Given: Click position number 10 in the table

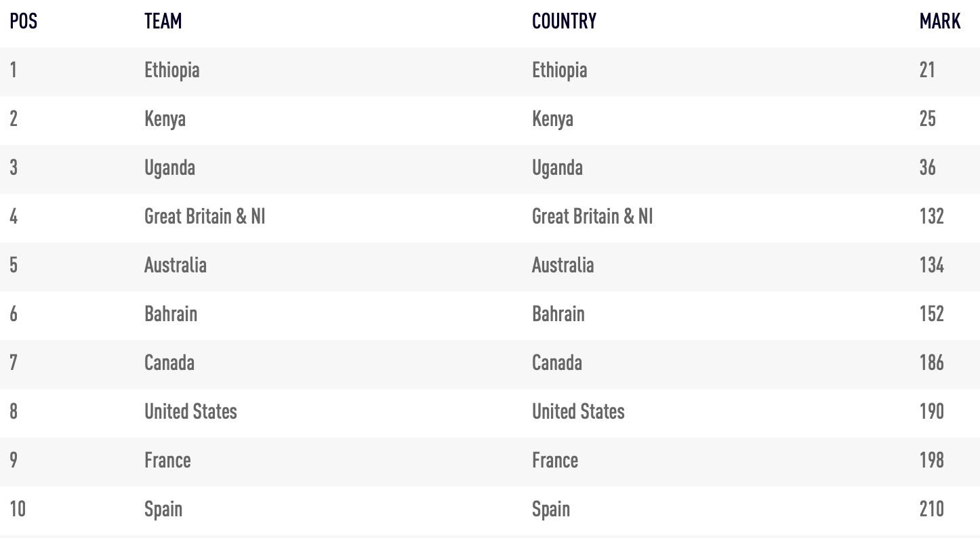Looking at the screenshot, I should [x=18, y=510].
